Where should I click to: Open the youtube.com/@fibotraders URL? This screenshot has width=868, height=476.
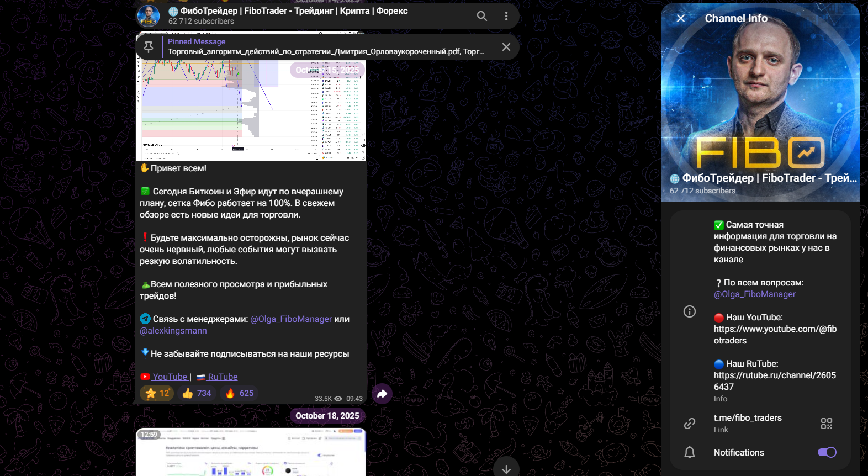pyautogui.click(x=775, y=335)
